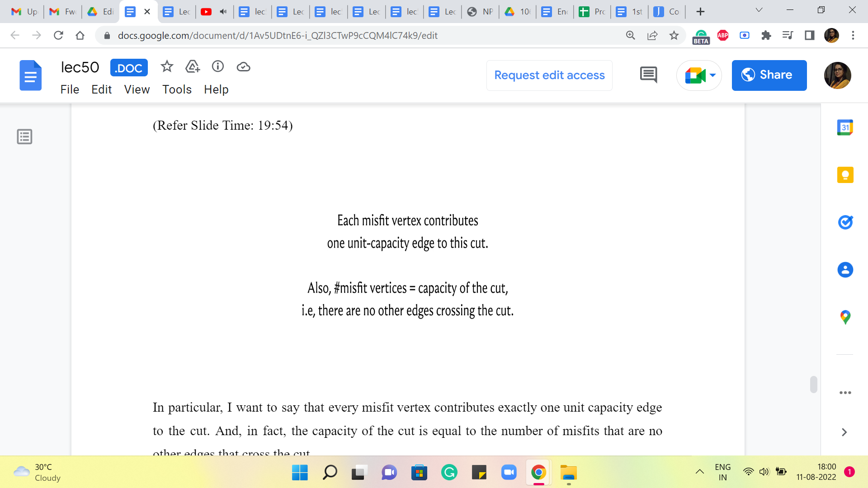Open the comment history icon
Image resolution: width=868 pixels, height=488 pixels.
point(648,75)
